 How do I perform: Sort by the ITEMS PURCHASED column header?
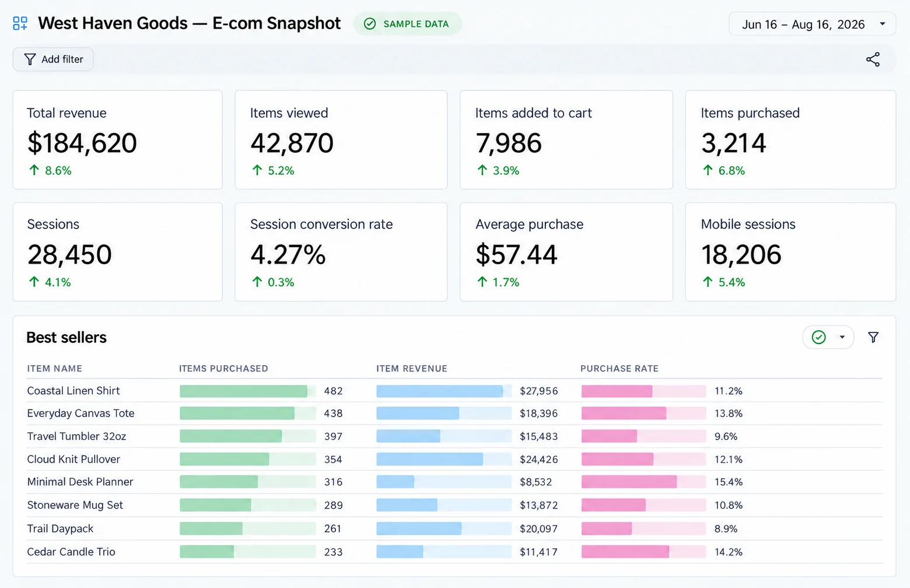coord(223,369)
